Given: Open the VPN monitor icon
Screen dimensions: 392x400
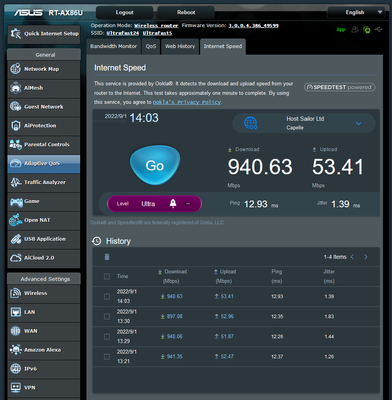Looking at the screenshot, I should pos(15,387).
